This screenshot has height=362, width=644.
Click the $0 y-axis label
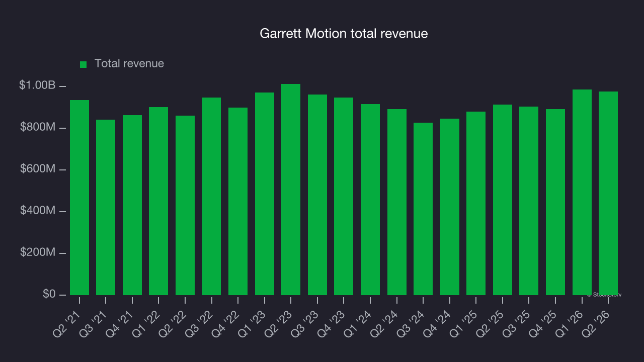[49, 294]
